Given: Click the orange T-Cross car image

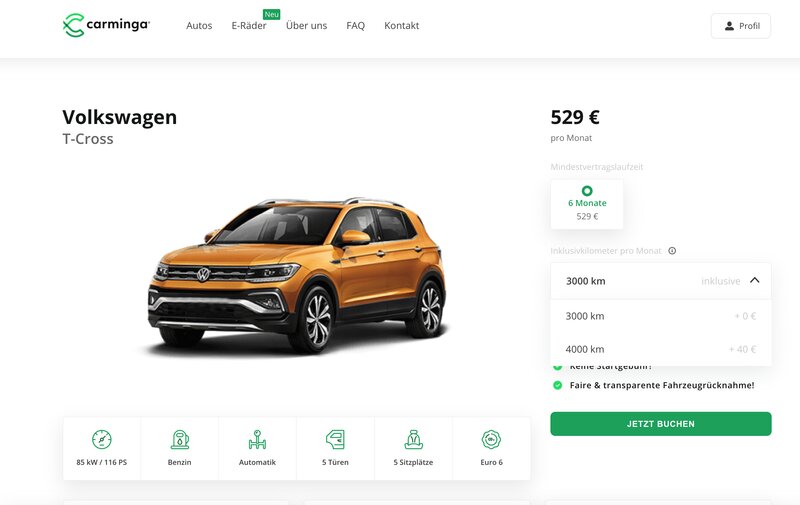Looking at the screenshot, I should tap(297, 275).
